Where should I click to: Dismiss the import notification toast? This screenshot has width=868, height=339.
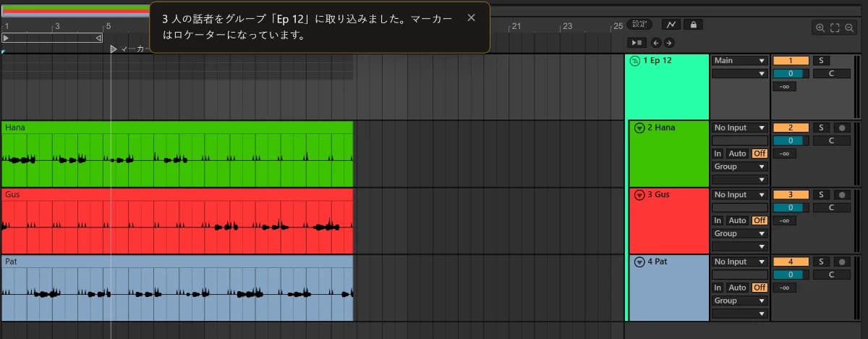coord(472,18)
